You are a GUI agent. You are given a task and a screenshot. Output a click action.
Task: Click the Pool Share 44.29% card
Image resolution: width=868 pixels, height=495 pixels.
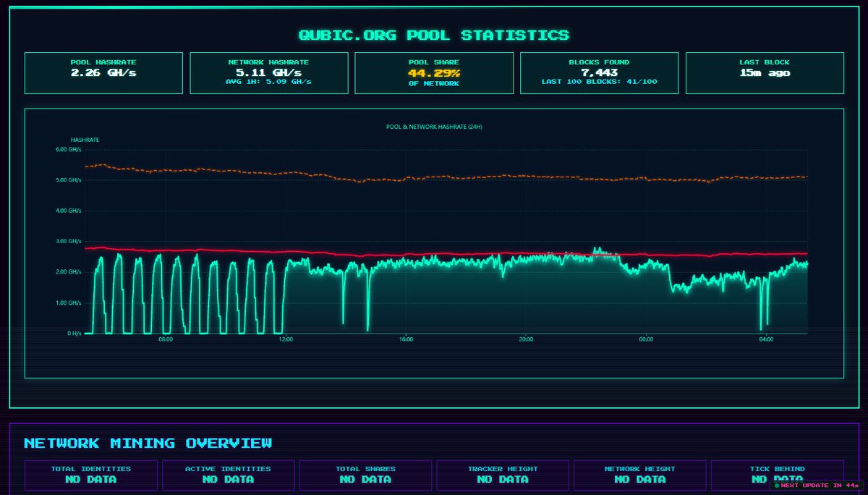[x=434, y=73]
